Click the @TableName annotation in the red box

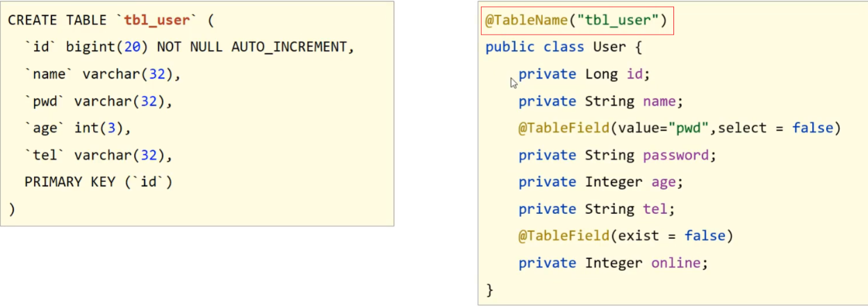(x=575, y=21)
